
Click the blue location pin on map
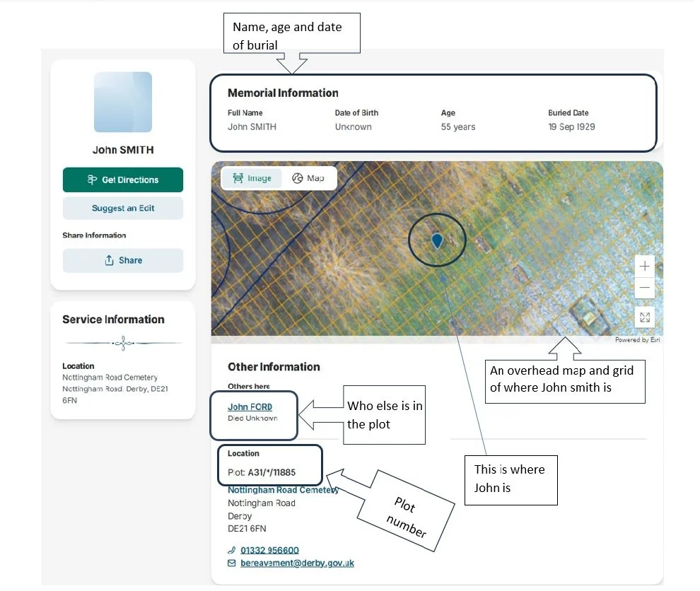pyautogui.click(x=437, y=240)
